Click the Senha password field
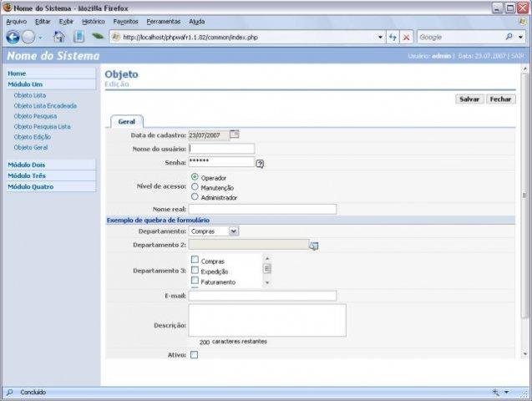The image size is (532, 401). (x=221, y=162)
